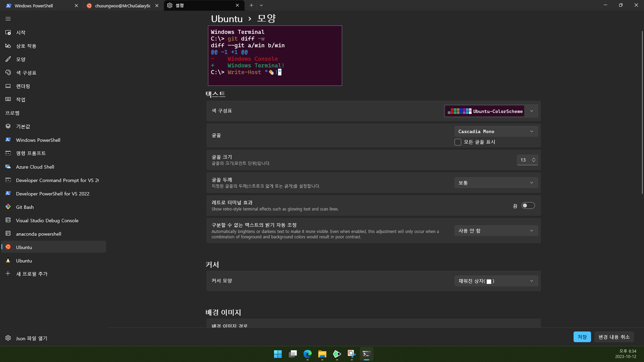Open the new tab profile dropdown arrow
The width and height of the screenshot is (644, 362).
pyautogui.click(x=261, y=5)
